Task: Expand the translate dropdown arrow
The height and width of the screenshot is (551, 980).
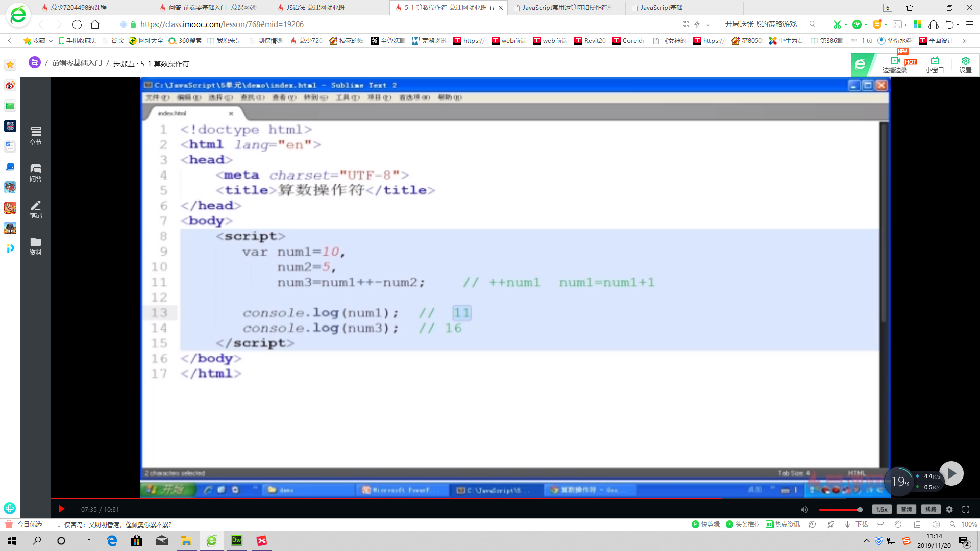Action: point(866,24)
